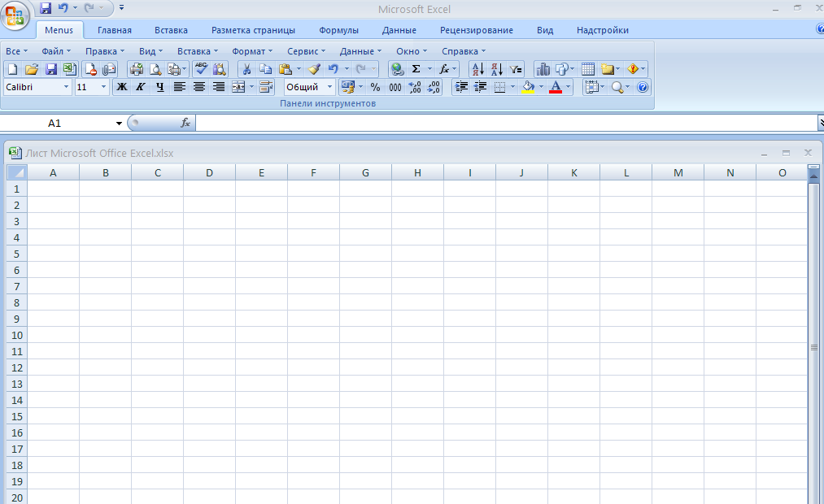The height and width of the screenshot is (504, 824).
Task: Open the Рецензирование tab
Action: (x=477, y=30)
